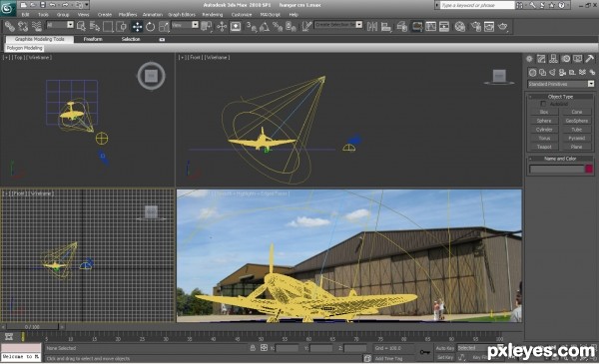
Task: Open the Schematic View
Action: (x=444, y=26)
